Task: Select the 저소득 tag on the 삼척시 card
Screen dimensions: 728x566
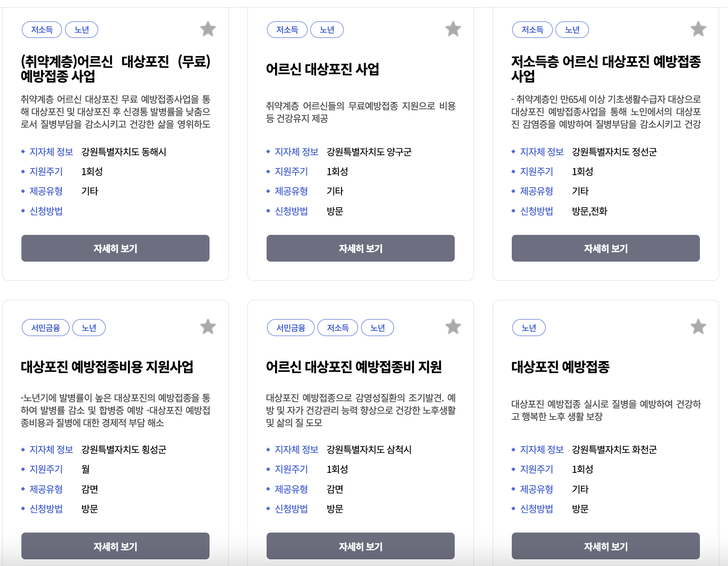Action: click(x=337, y=328)
